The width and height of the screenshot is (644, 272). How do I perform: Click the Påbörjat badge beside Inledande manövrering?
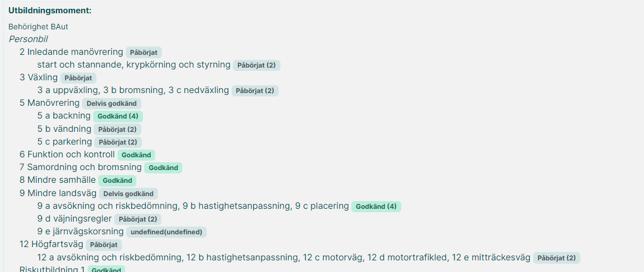pos(144,53)
